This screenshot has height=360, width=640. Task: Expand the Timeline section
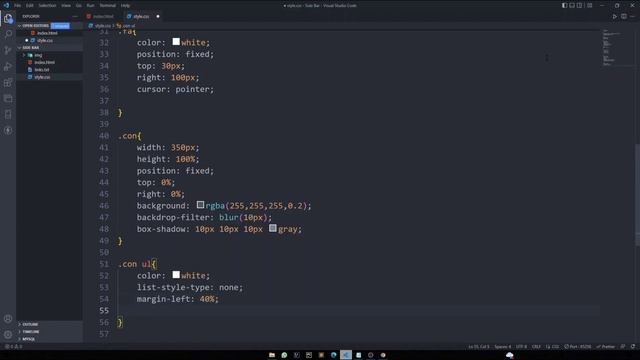[x=31, y=332]
